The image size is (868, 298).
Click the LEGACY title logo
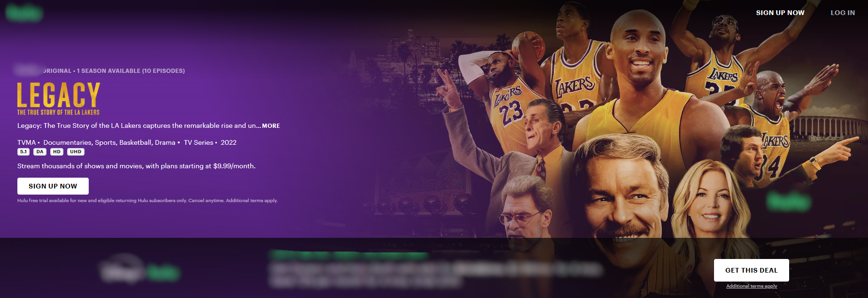click(x=59, y=99)
